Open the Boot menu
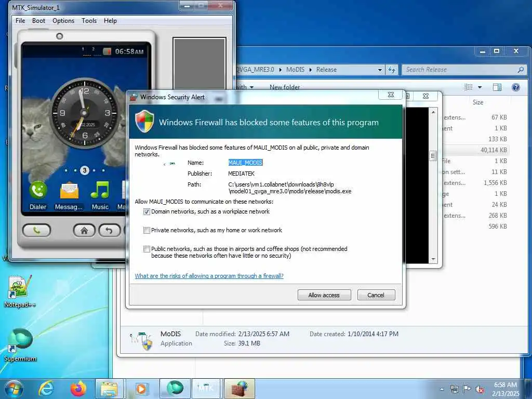Screen dimensions: 532x399 (38, 21)
